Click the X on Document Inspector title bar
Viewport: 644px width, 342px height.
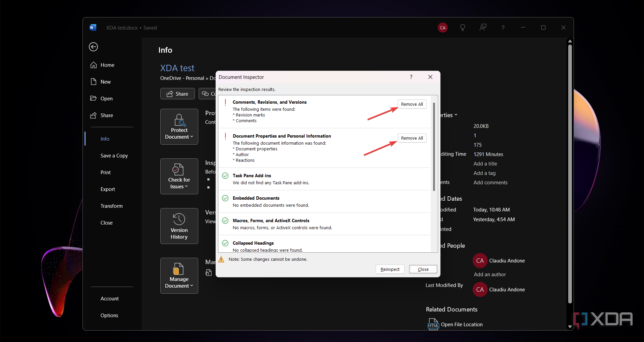430,77
